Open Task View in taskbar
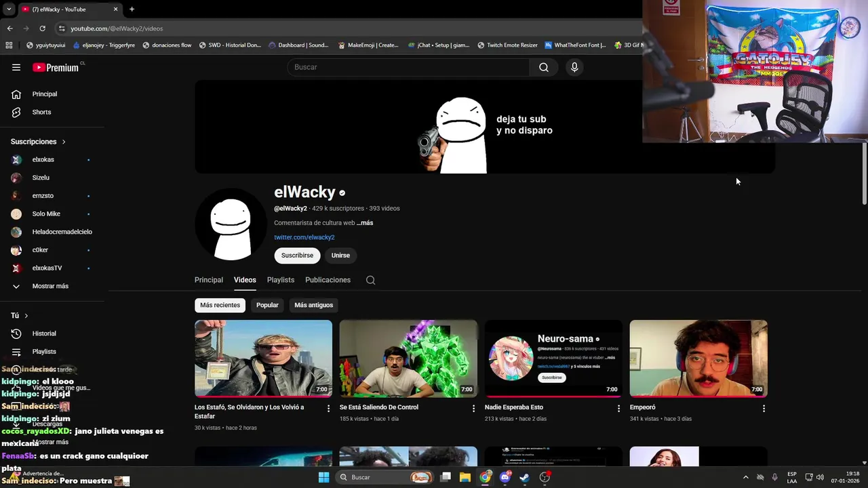Viewport: 868px width, 488px height. (x=446, y=477)
